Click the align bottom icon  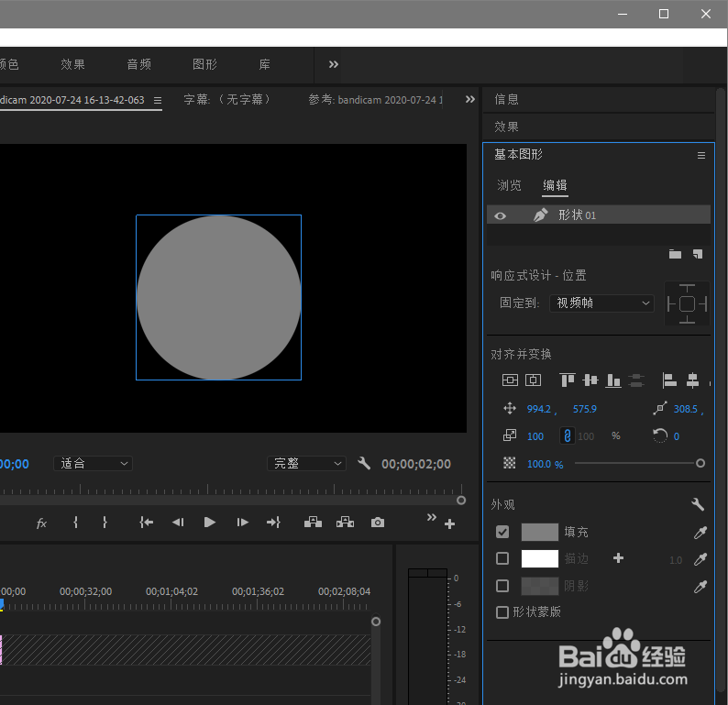[x=613, y=380]
